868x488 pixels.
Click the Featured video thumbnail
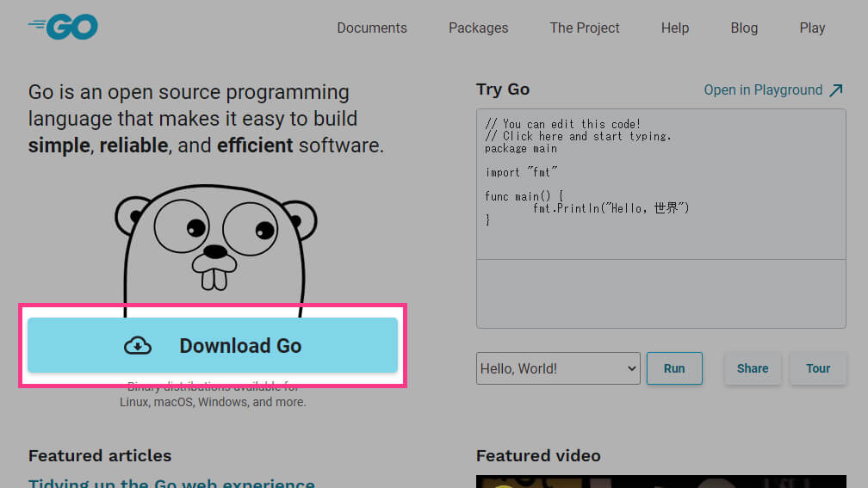click(660, 481)
